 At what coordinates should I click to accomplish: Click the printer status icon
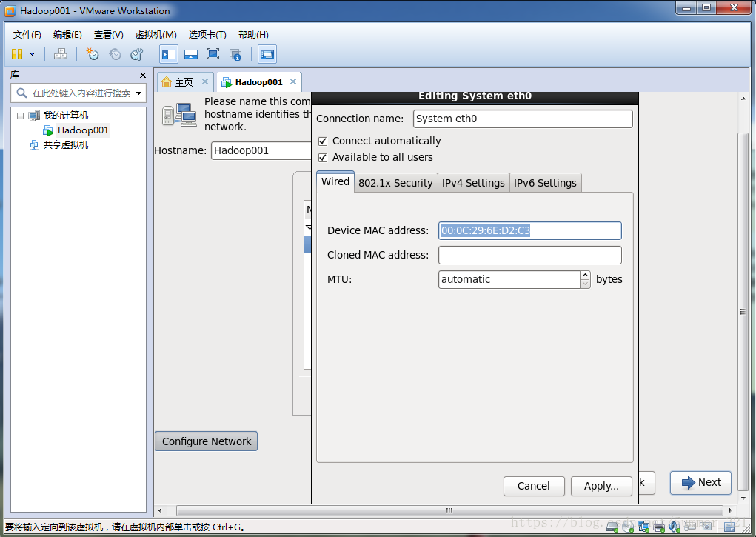tap(658, 527)
